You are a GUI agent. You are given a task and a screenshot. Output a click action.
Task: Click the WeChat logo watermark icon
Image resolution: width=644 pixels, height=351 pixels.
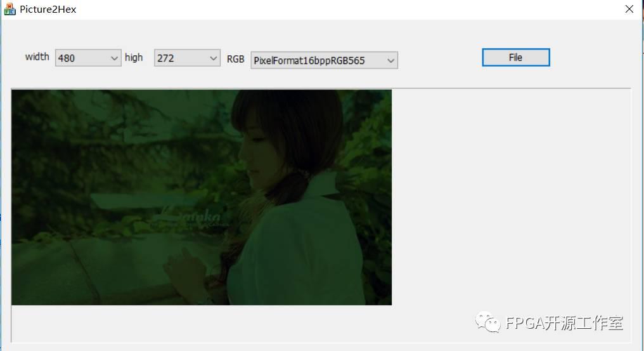click(488, 323)
